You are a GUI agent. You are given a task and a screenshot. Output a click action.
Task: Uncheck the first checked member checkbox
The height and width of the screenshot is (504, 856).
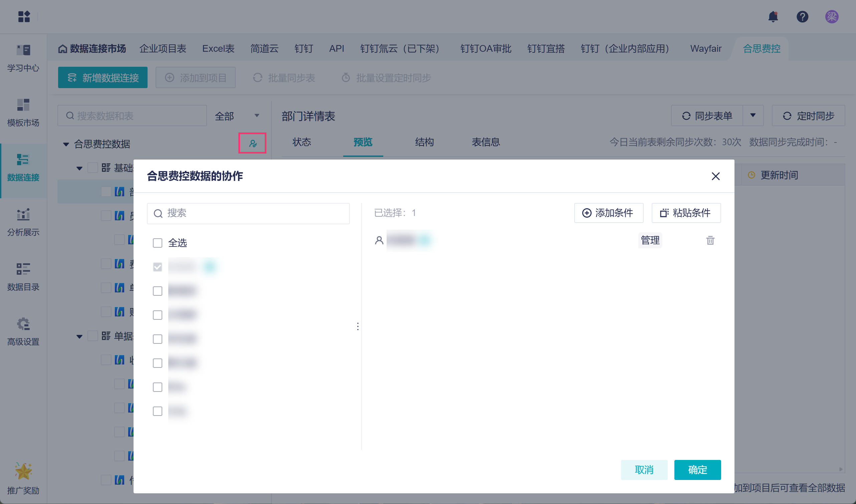pos(158,267)
